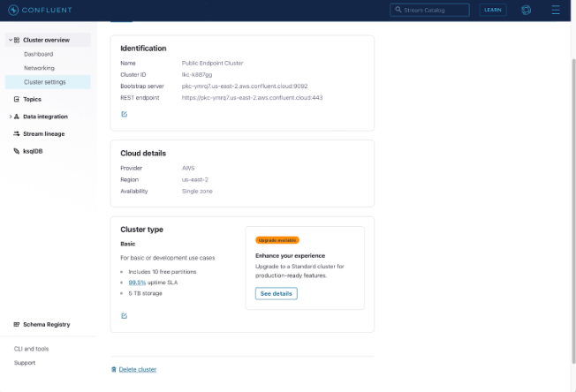
Task: Open the support lifebuoy icon
Action: (526, 10)
